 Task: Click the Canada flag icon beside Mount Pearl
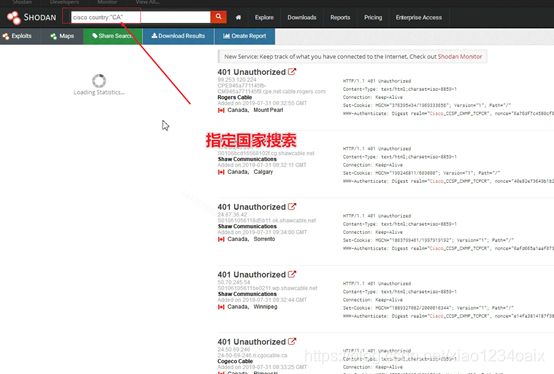point(221,110)
